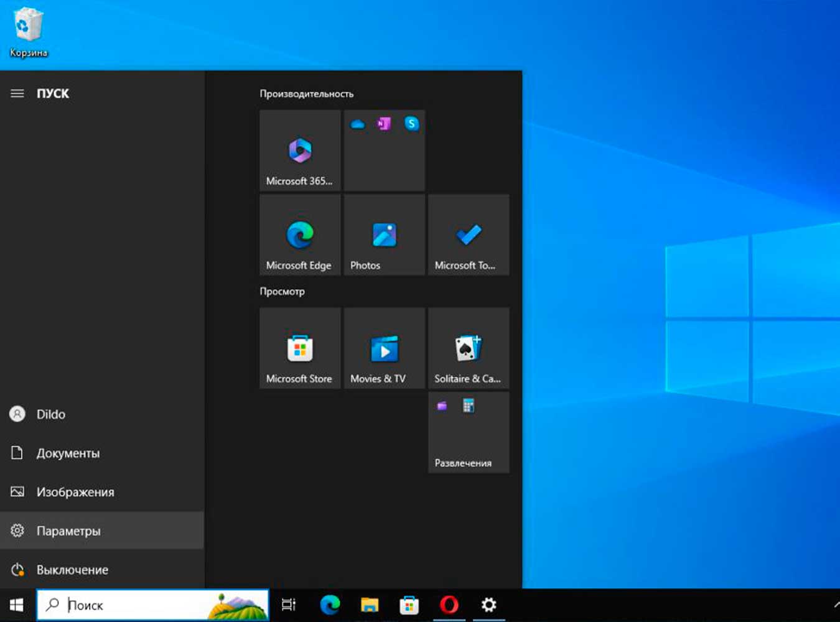Open the OneNote icon in folder tile
840x622 pixels.
pyautogui.click(x=385, y=124)
